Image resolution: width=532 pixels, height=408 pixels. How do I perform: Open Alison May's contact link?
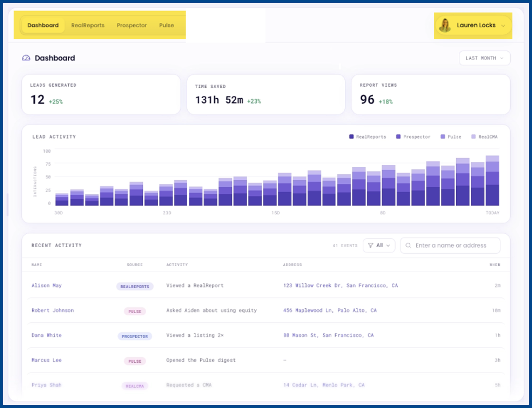46,285
